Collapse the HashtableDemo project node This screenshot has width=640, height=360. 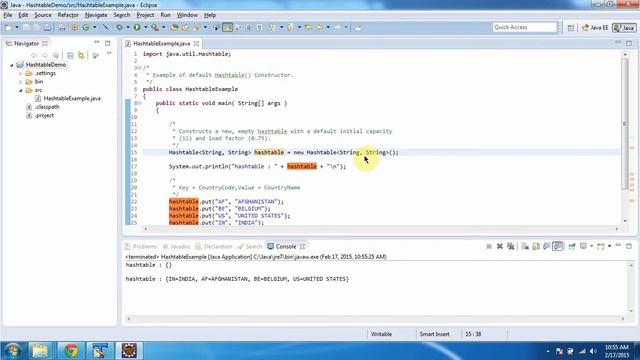pos(12,65)
